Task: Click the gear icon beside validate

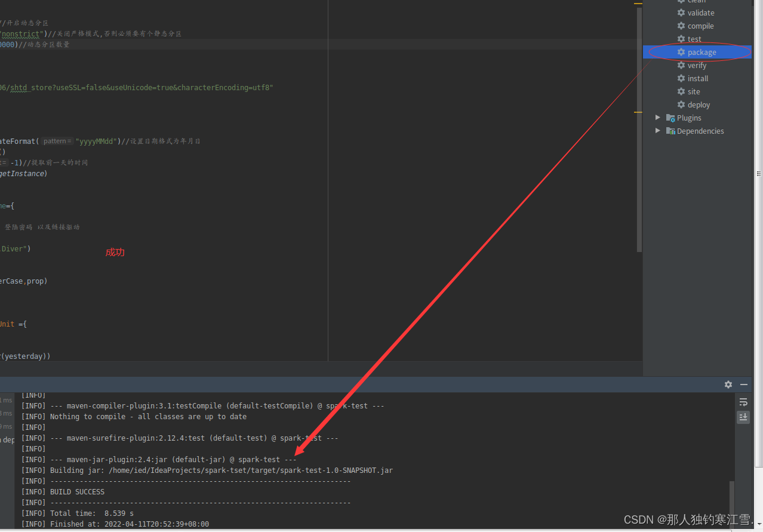Action: pyautogui.click(x=681, y=13)
